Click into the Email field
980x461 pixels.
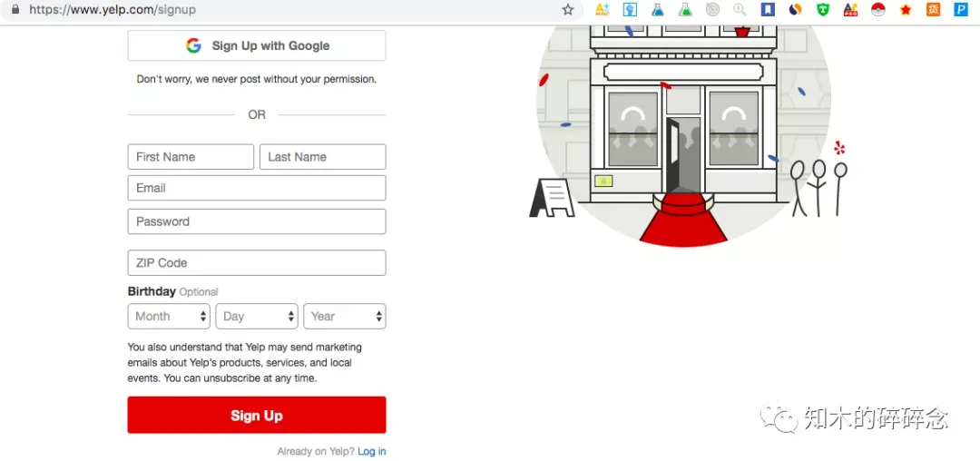[257, 188]
